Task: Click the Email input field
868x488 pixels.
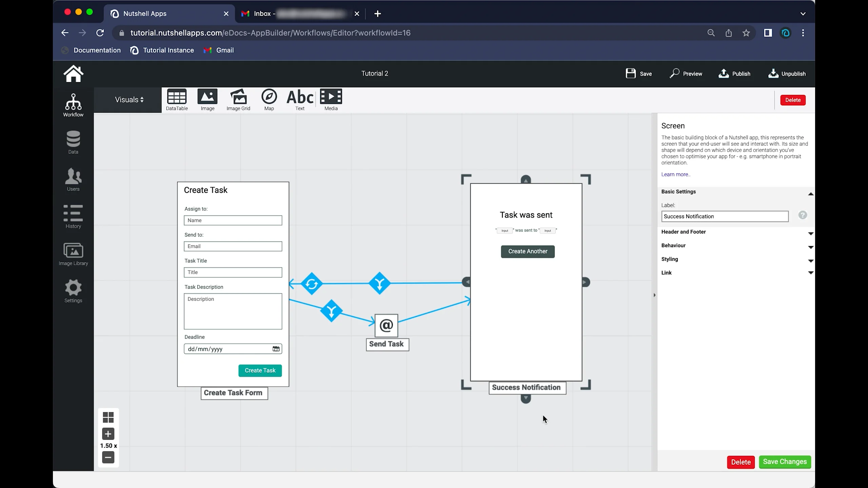Action: tap(233, 246)
